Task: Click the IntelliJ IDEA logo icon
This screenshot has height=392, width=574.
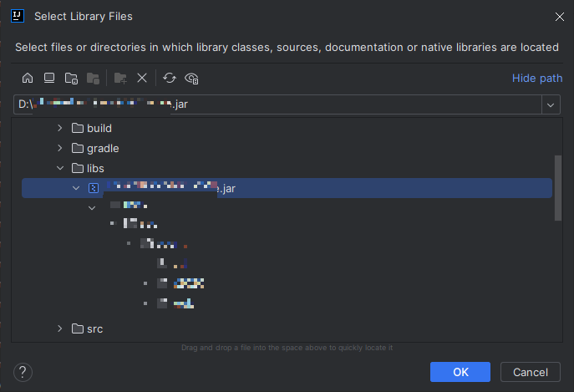Action: tap(18, 16)
